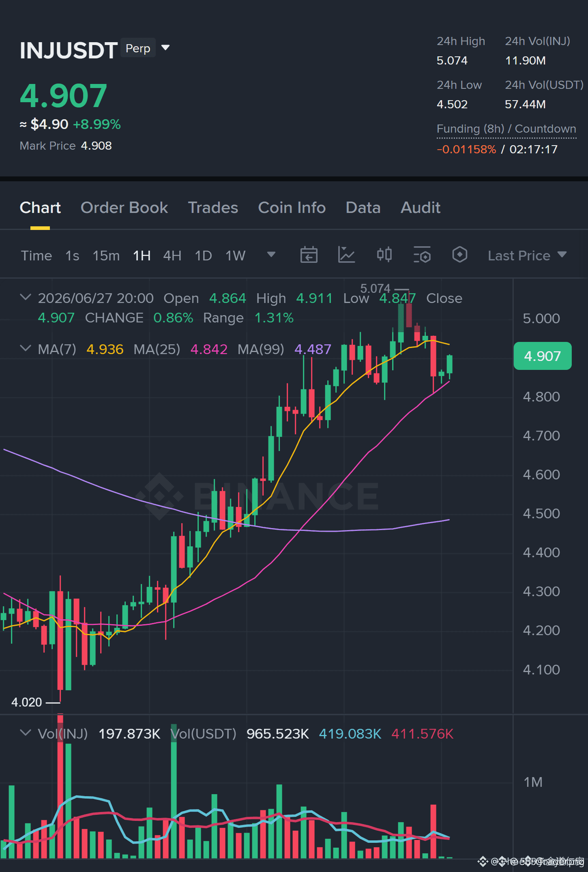The height and width of the screenshot is (872, 588).
Task: Click the 4.020 low price marker
Action: pyautogui.click(x=27, y=702)
